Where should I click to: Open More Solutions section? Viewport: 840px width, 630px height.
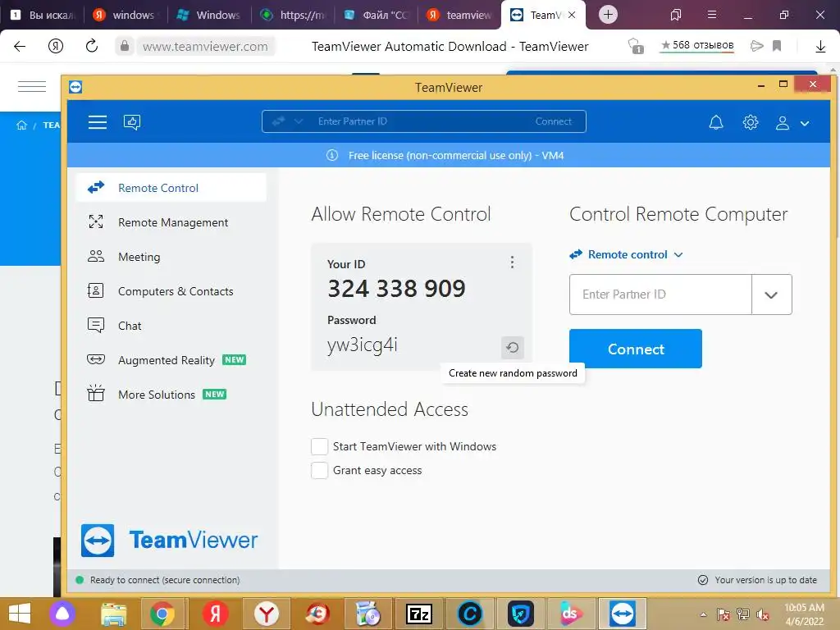pos(171,395)
